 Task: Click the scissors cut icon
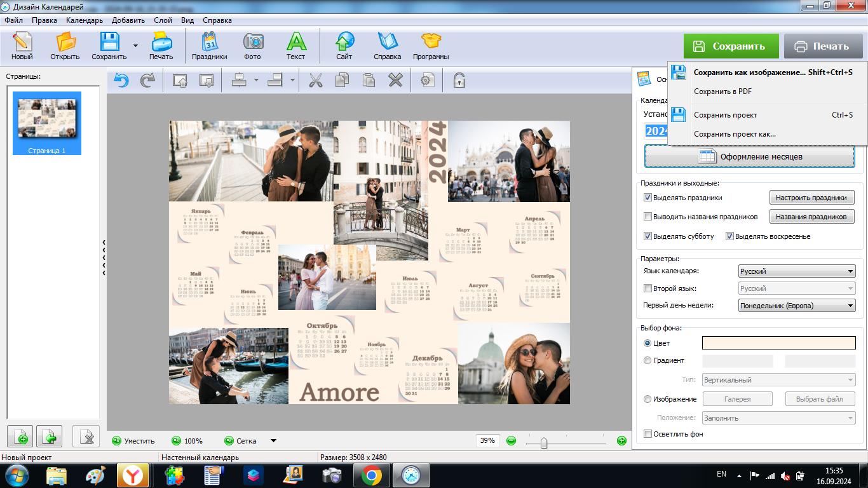click(315, 80)
